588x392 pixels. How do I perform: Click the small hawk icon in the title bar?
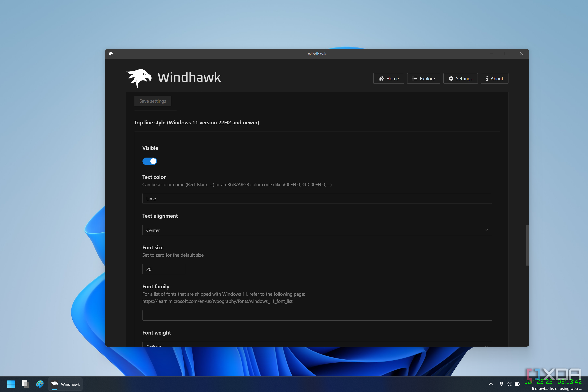point(111,54)
